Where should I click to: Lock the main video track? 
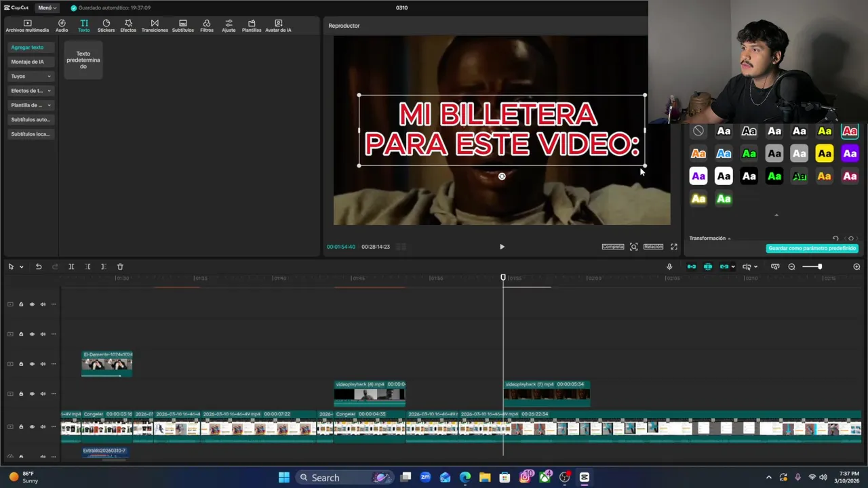pos(21,427)
